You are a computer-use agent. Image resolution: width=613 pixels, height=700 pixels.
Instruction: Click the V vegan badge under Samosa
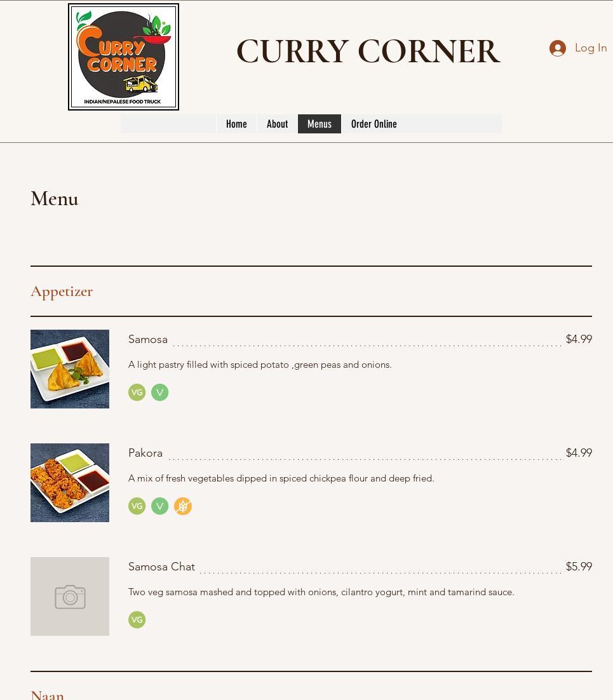click(x=160, y=393)
